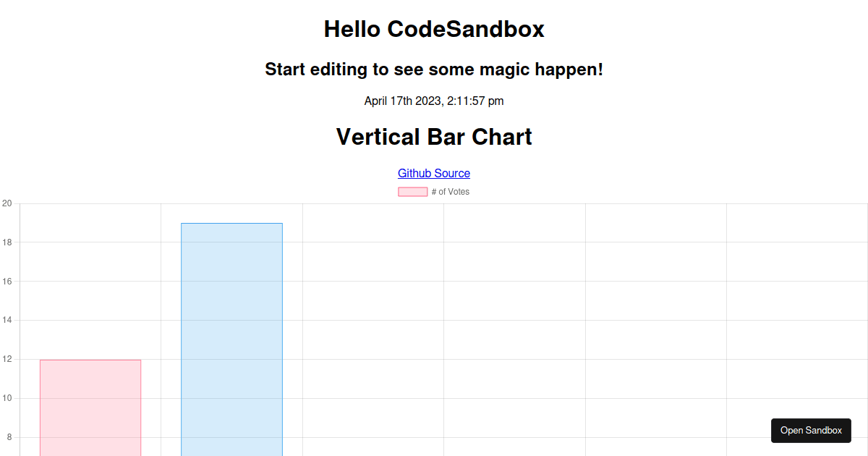Click the 'Vertical Bar Chart' heading

point(433,136)
